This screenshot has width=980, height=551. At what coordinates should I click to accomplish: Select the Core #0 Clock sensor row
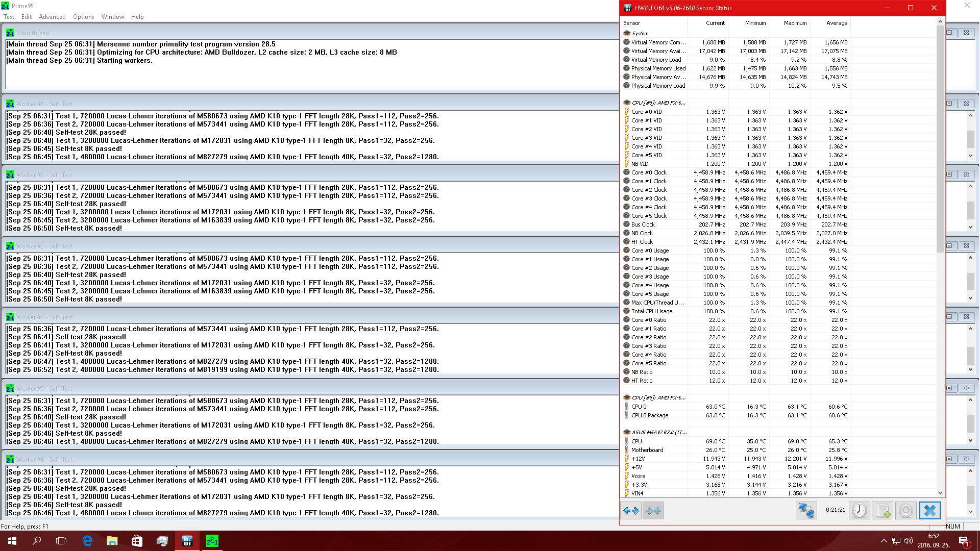[649, 172]
